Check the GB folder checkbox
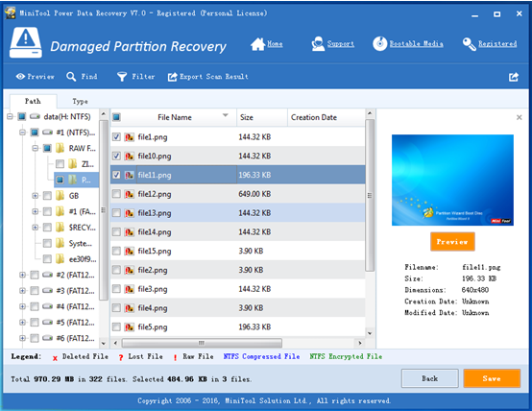This screenshot has height=411, width=532. pyautogui.click(x=47, y=196)
